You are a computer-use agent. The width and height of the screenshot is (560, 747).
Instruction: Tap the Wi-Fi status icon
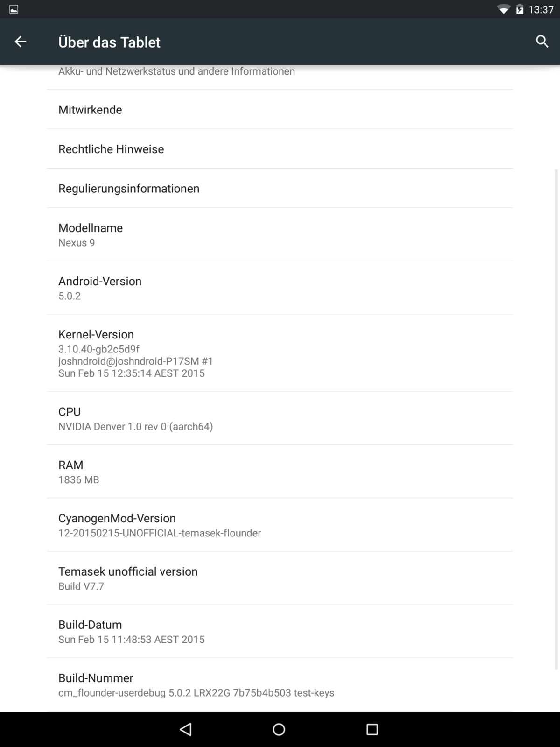[503, 9]
